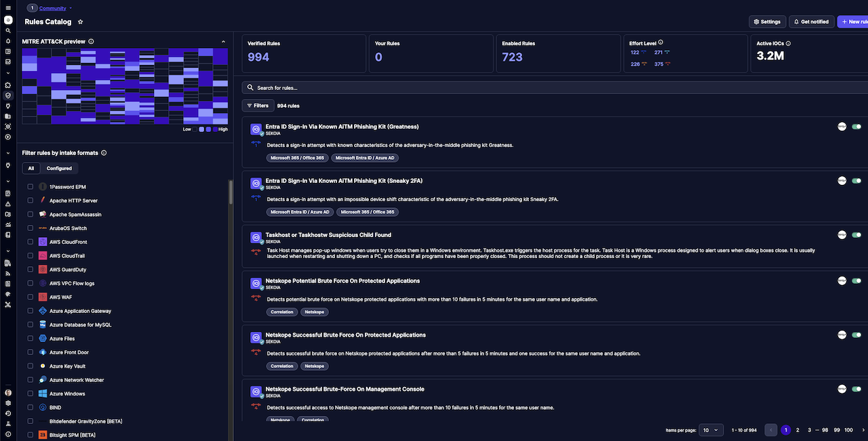Click the Verified Rules 994 card
The width and height of the screenshot is (868, 441).
(x=304, y=54)
